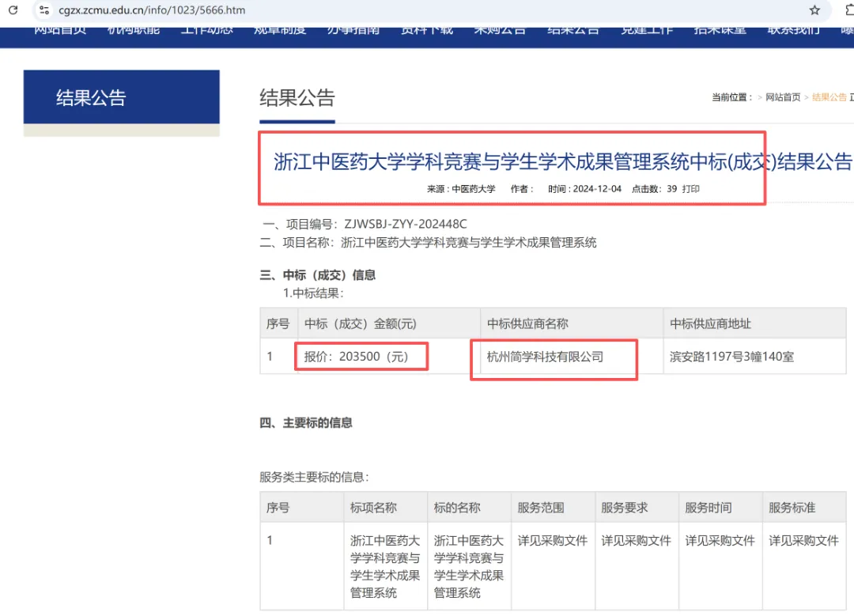The height and width of the screenshot is (616, 854).
Task: Click the 标项名称 cell in row 1
Action: point(385,566)
